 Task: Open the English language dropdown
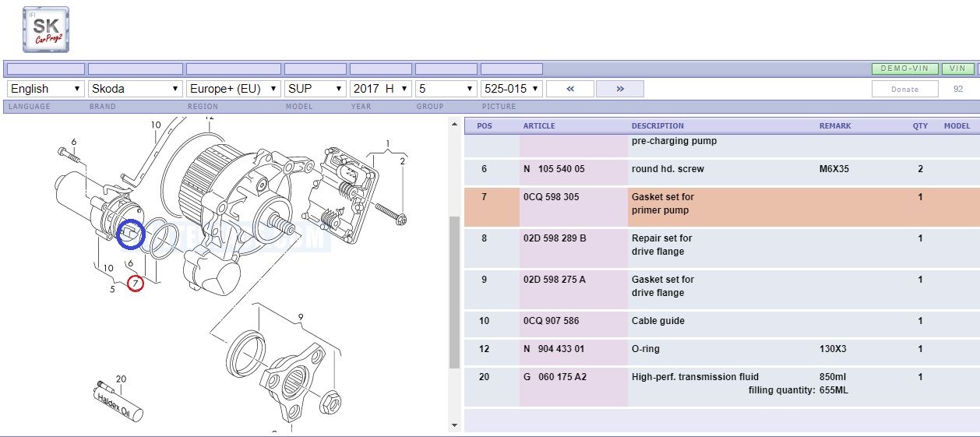tap(45, 89)
